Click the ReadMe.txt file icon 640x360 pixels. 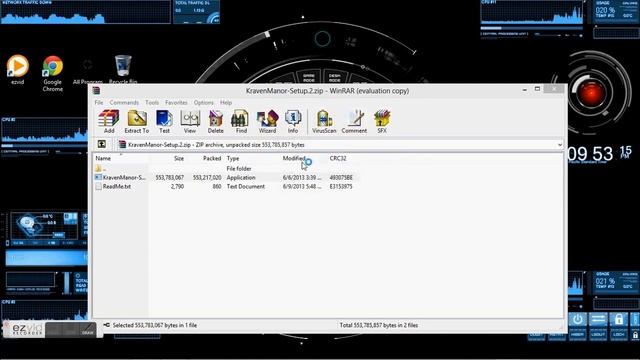click(x=98, y=186)
